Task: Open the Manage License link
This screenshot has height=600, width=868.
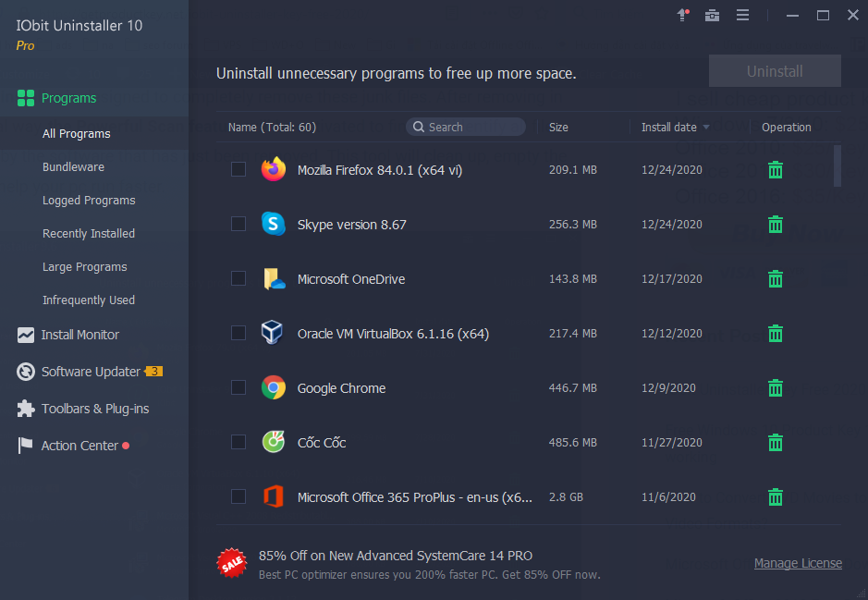Action: pyautogui.click(x=798, y=562)
